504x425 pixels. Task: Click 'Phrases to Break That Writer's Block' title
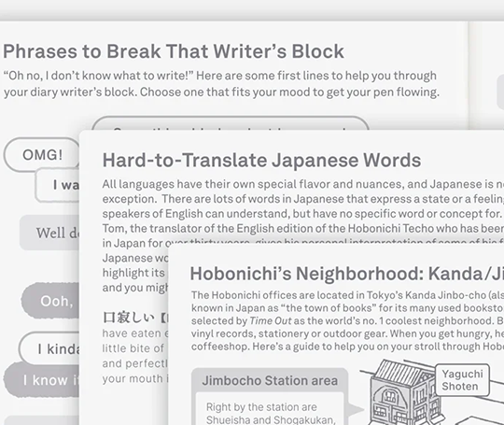[174, 51]
